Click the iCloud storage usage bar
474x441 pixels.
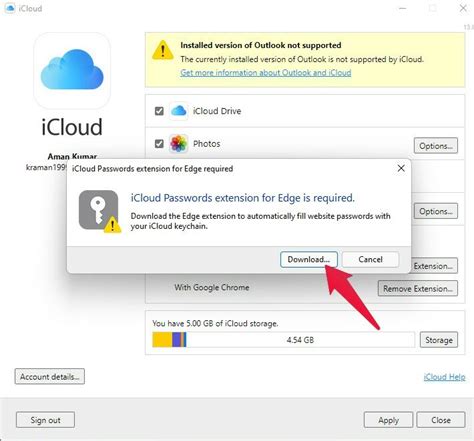(283, 340)
